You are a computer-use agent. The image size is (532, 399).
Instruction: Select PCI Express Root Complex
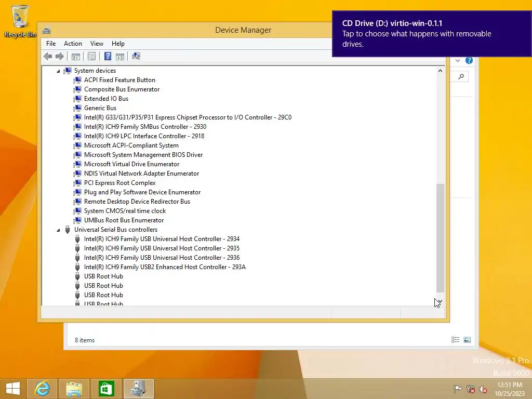click(x=120, y=183)
